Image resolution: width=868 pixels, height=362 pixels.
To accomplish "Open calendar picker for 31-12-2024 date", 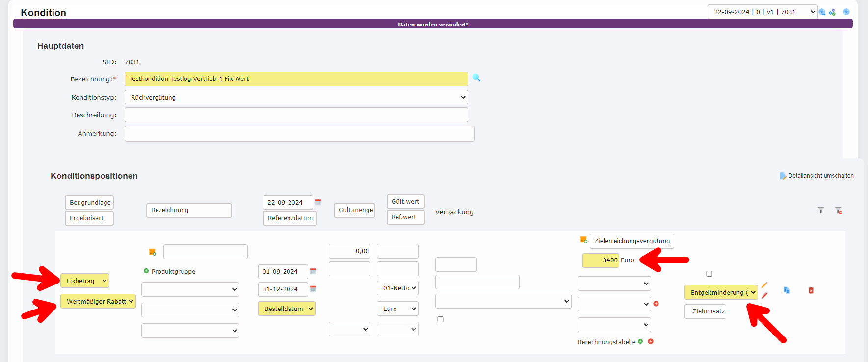I will 313,288.
